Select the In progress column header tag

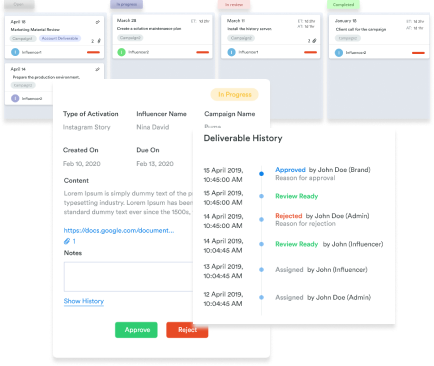127,4
